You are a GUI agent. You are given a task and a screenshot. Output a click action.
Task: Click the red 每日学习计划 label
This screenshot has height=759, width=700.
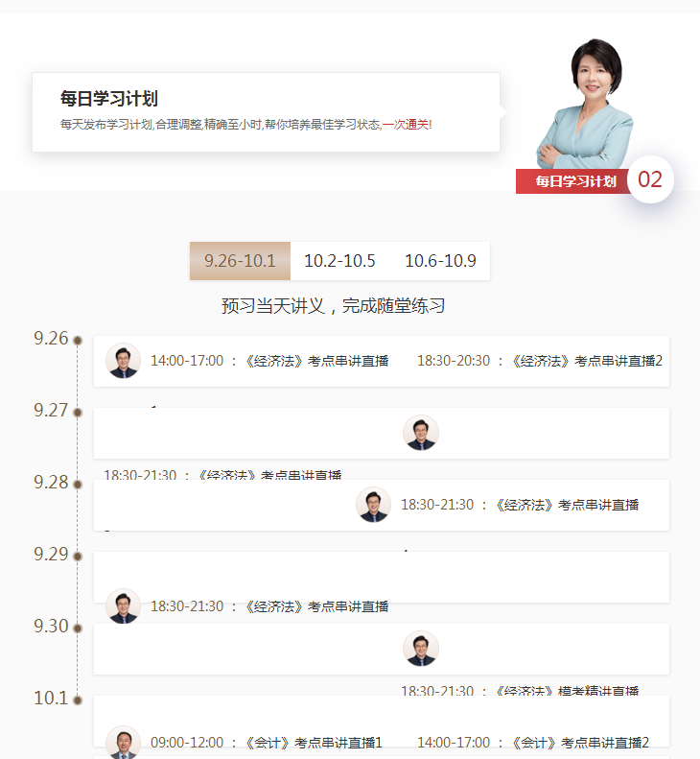click(x=574, y=181)
